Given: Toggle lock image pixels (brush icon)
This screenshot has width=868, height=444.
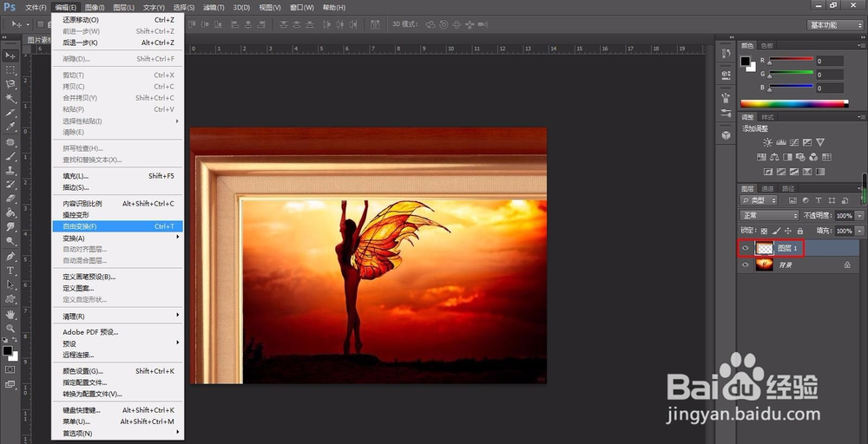Looking at the screenshot, I should (x=776, y=231).
